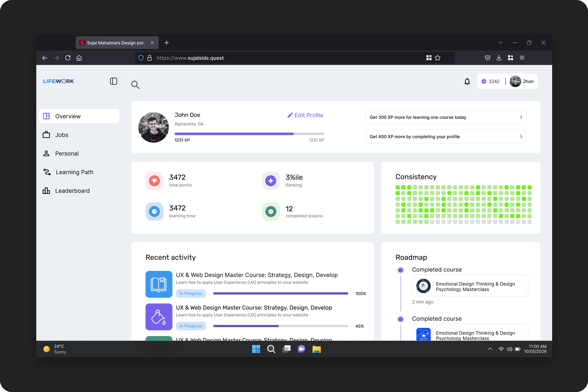Toggle the first Roadmap completed course marker
Viewport: 588px width, 392px height.
point(401,270)
